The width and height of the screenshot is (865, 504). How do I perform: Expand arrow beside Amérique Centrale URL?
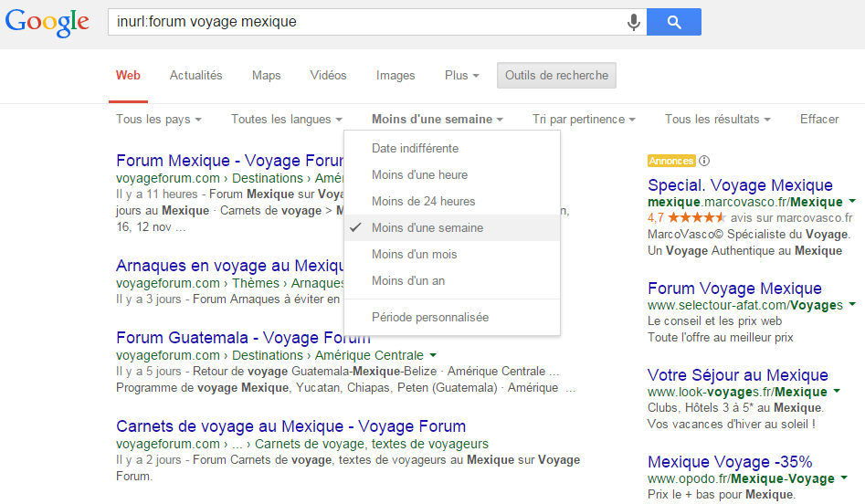coord(433,356)
